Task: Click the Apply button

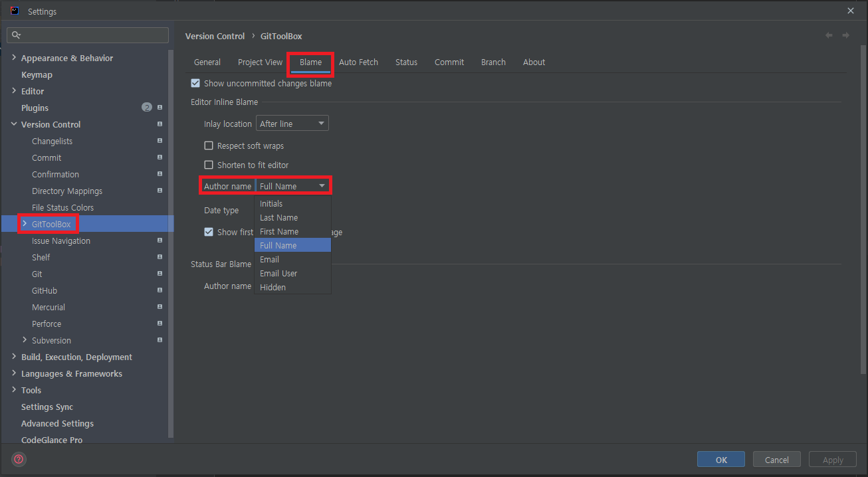Action: pyautogui.click(x=833, y=459)
